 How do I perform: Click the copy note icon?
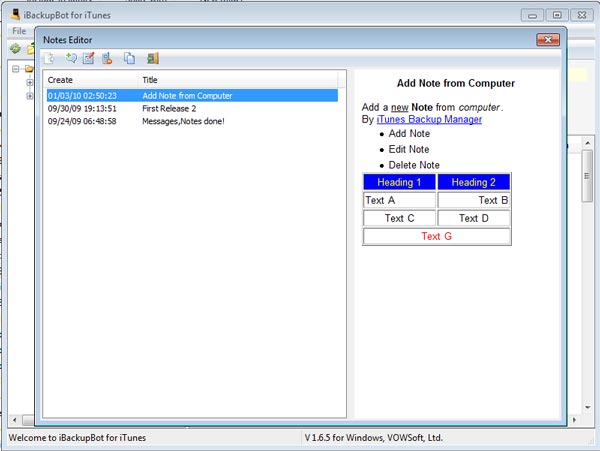tap(129, 58)
